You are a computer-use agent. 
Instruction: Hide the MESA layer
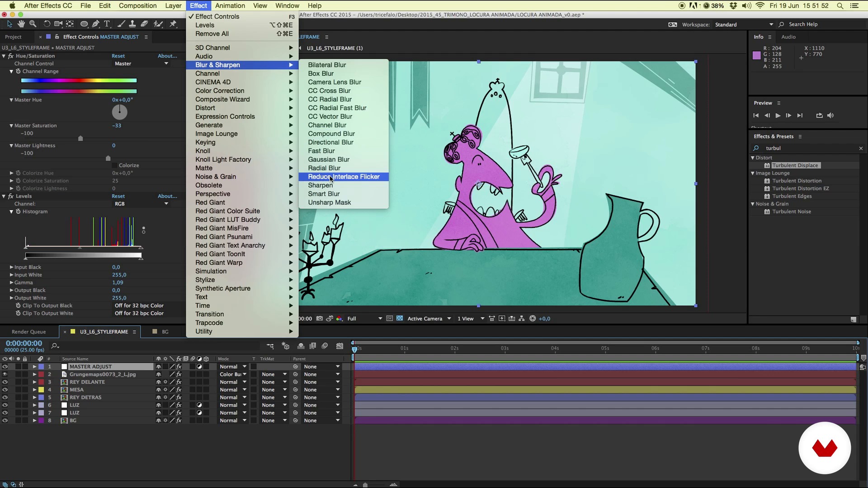(5, 389)
